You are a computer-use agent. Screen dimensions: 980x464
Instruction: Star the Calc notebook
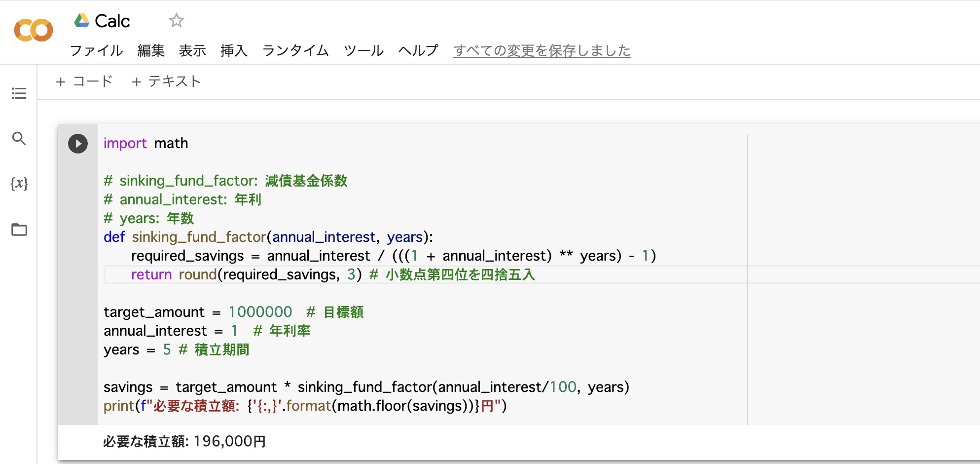tap(176, 21)
